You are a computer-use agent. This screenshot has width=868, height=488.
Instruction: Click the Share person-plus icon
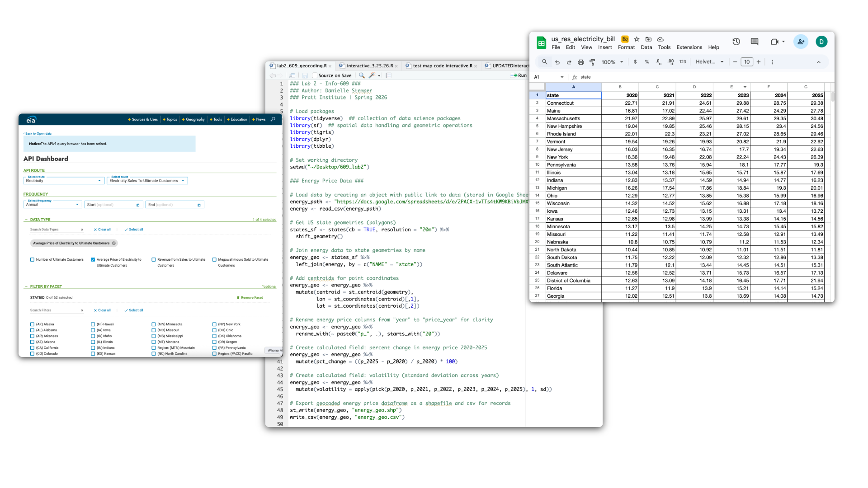(801, 42)
